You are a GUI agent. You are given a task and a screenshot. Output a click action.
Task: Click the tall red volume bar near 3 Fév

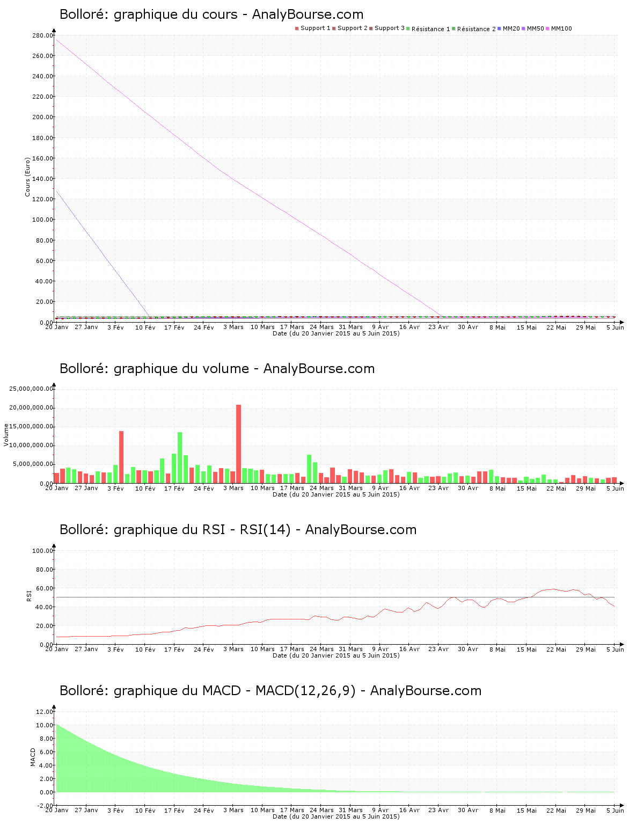(121, 457)
